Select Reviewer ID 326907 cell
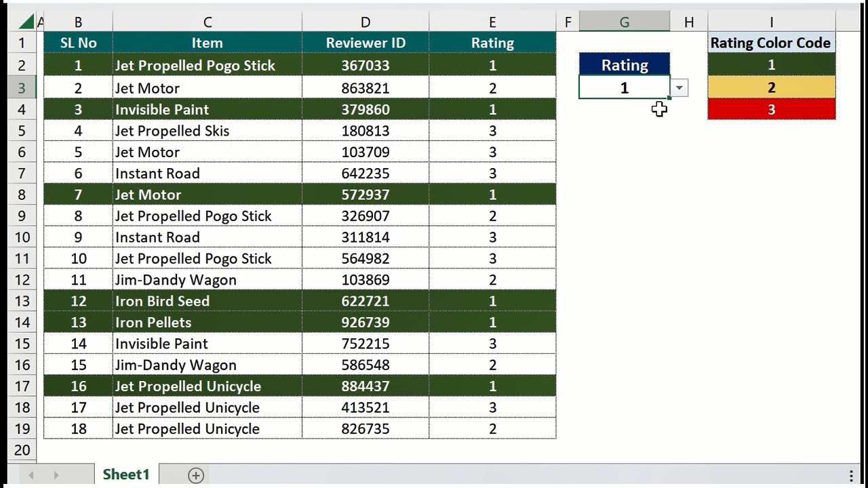This screenshot has height=488, width=868. (x=366, y=216)
